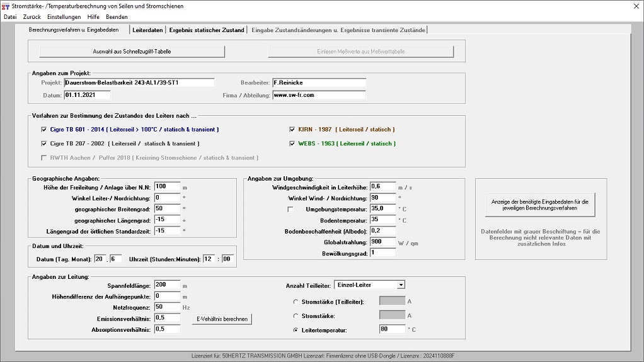This screenshot has width=644, height=362.
Task: Toggle the KIRN - 1987 checkbox
Action: [x=292, y=130]
